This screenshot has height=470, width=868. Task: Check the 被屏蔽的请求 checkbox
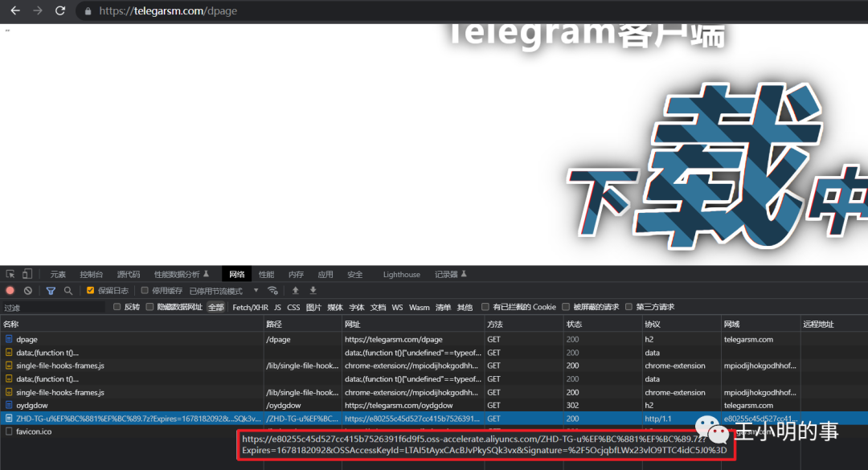tap(566, 307)
